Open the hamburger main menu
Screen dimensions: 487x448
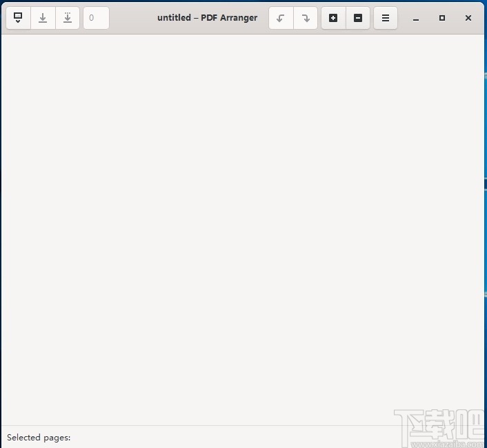click(386, 18)
